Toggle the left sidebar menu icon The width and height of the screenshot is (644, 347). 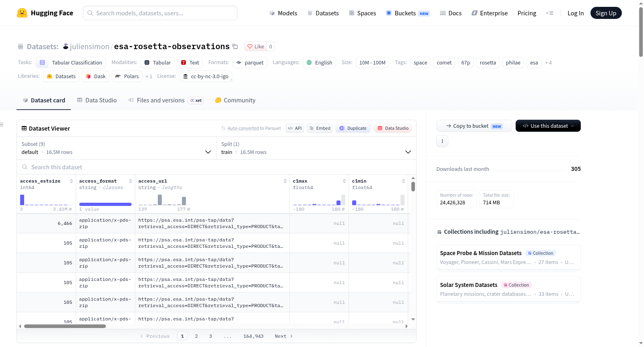coord(2,125)
